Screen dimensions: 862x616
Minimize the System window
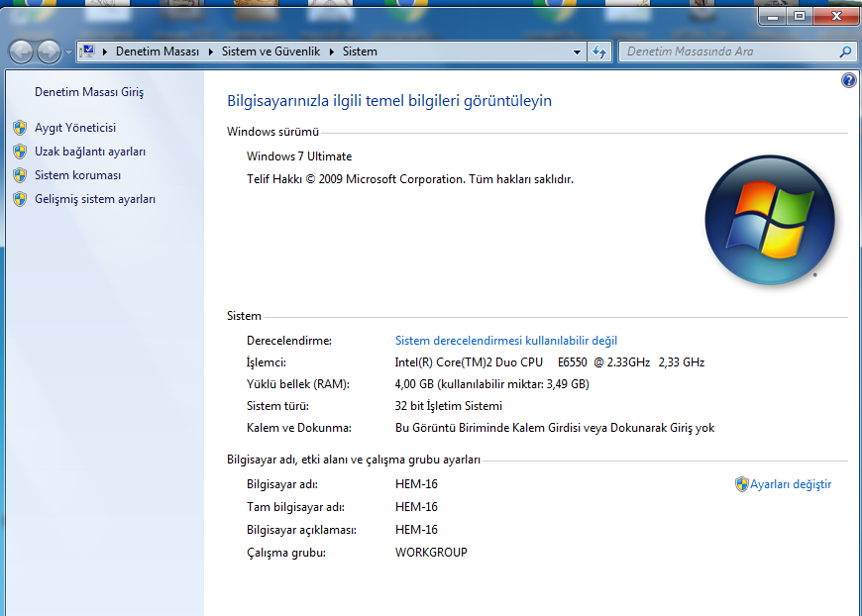pos(773,17)
